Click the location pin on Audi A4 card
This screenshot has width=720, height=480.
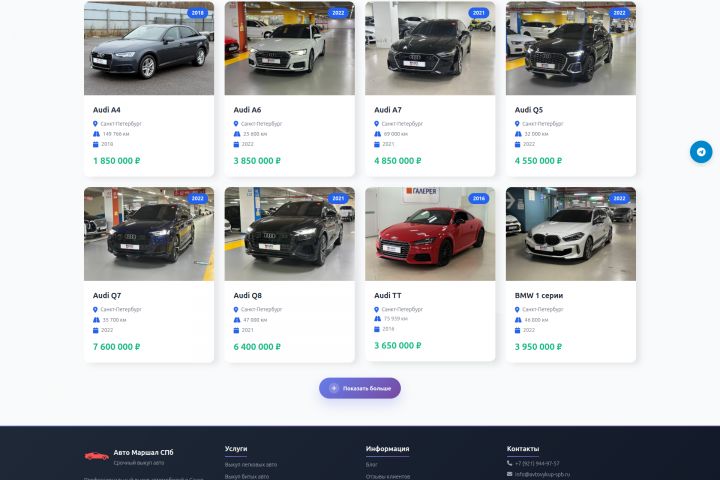pos(96,124)
